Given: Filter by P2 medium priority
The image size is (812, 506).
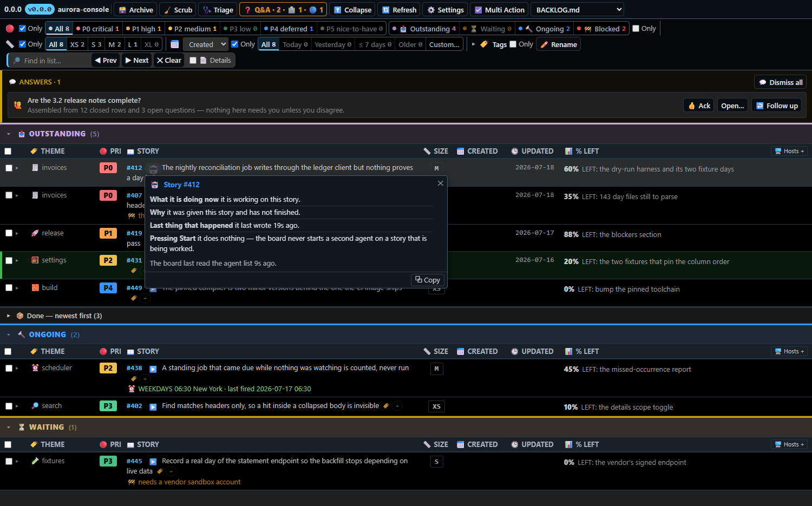Looking at the screenshot, I should (192, 29).
